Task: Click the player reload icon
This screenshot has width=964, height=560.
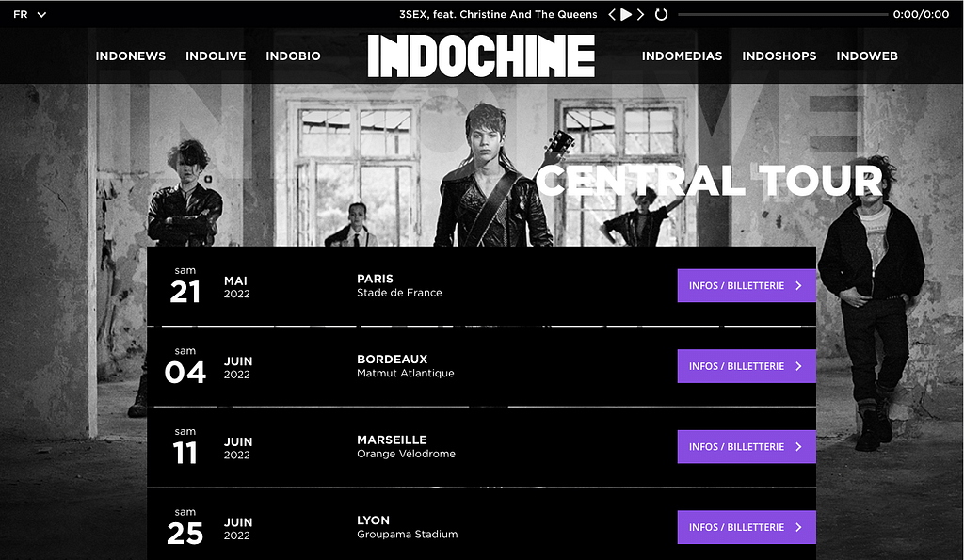Action: [x=661, y=14]
